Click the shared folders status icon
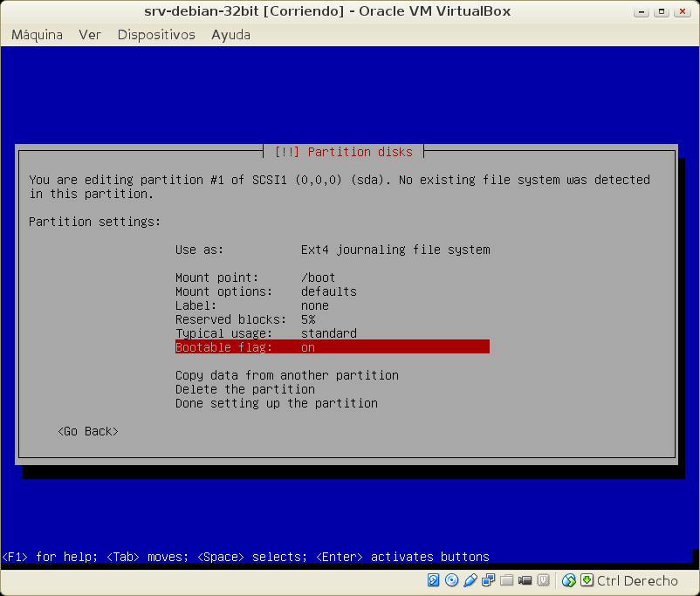Image resolution: width=700 pixels, height=596 pixels. point(506,580)
